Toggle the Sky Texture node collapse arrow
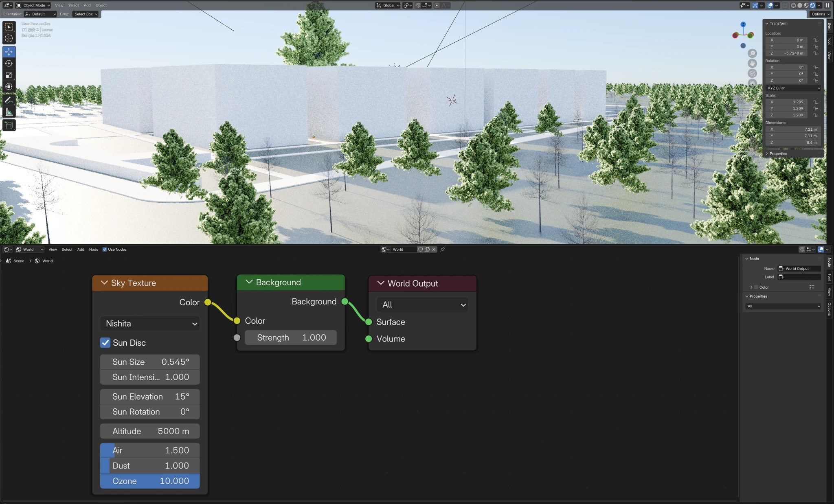Viewport: 834px width, 504px height. click(x=104, y=283)
